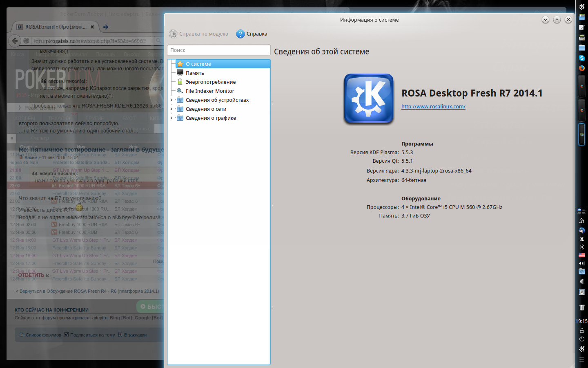Open the volume control tray icon
This screenshot has width=588, height=368.
tap(582, 263)
